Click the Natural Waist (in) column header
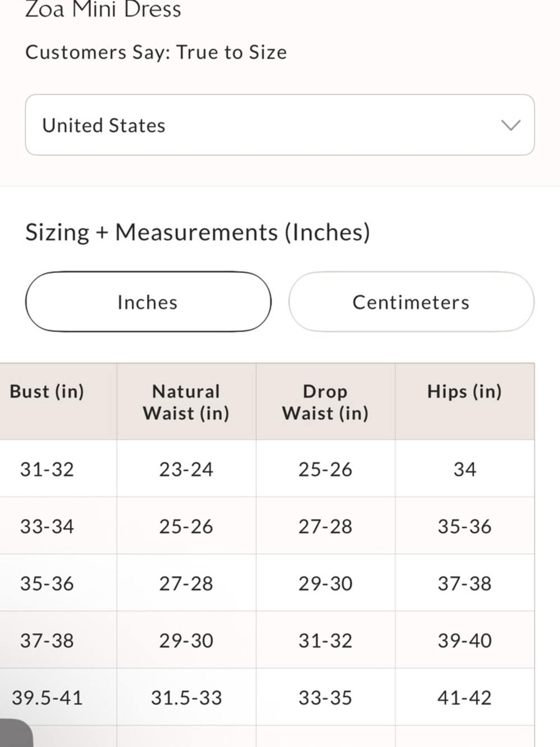 coord(186,402)
